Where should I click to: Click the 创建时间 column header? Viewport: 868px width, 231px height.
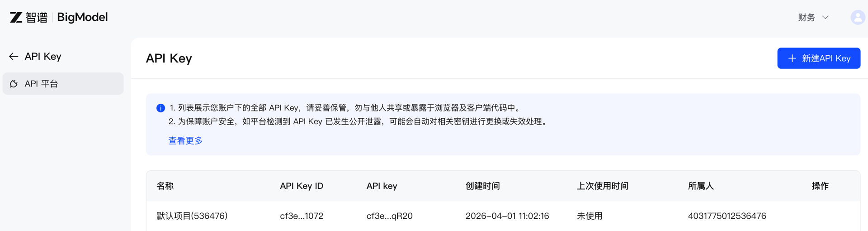click(483, 186)
